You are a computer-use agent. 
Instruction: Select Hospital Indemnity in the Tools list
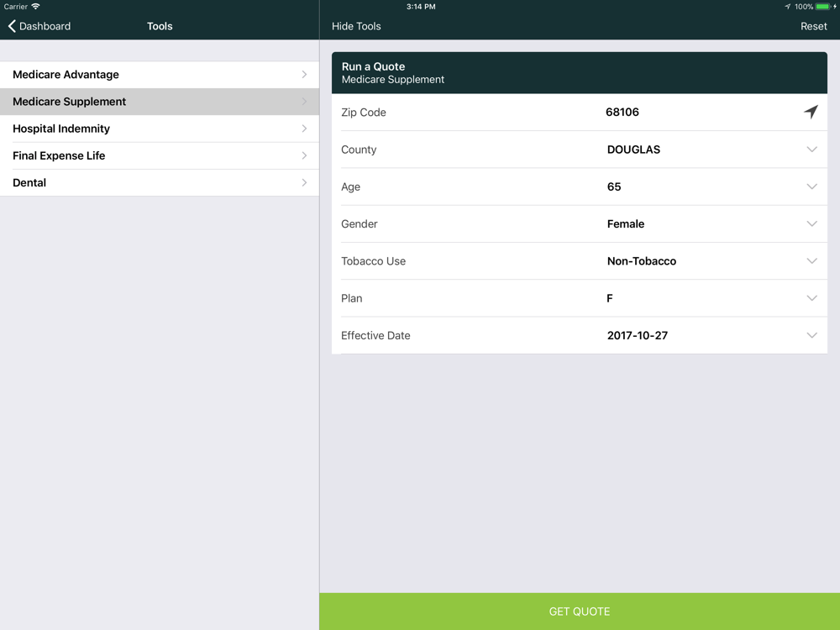tap(160, 129)
